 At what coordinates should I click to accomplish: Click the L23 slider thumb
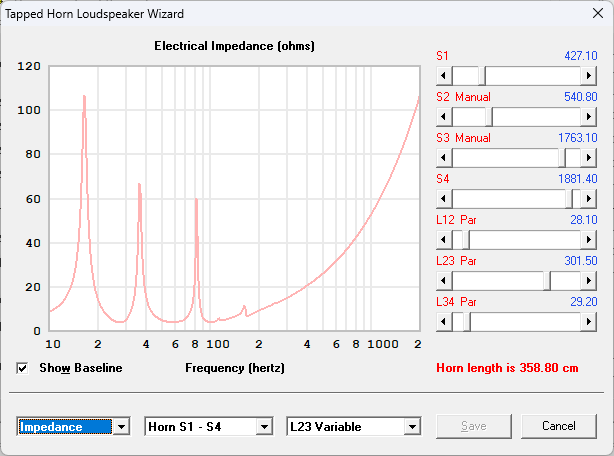pos(547,281)
